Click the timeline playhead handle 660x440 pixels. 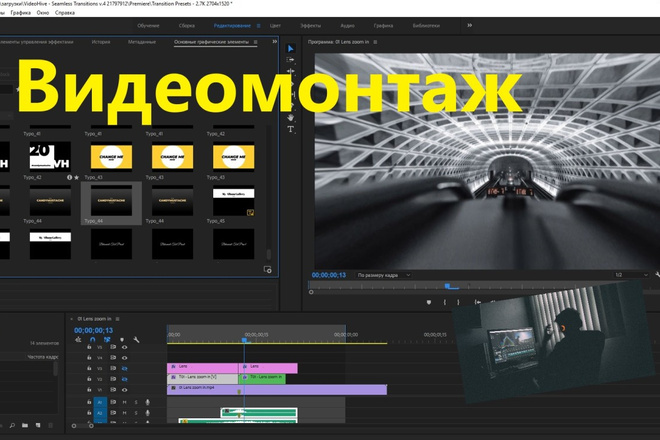tap(244, 340)
